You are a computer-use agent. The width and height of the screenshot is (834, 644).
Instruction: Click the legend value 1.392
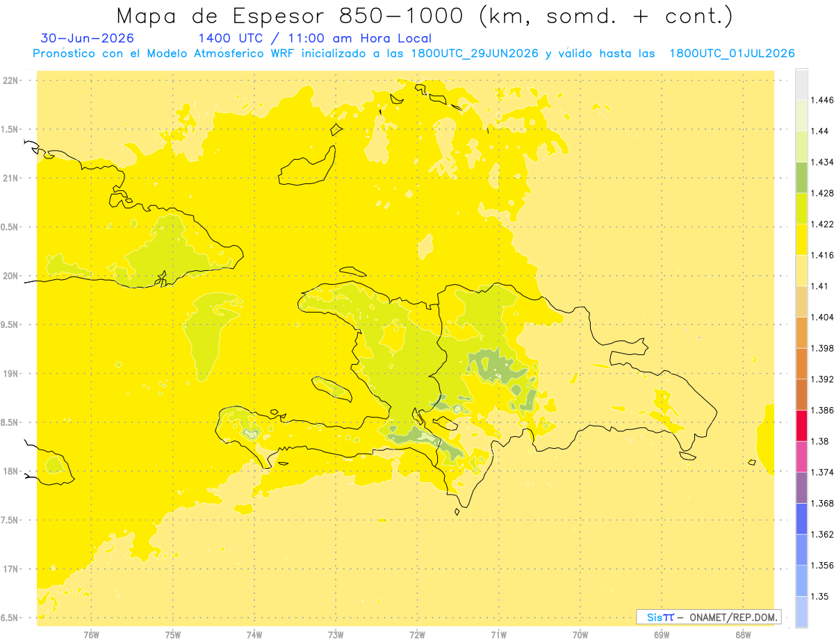coord(824,379)
